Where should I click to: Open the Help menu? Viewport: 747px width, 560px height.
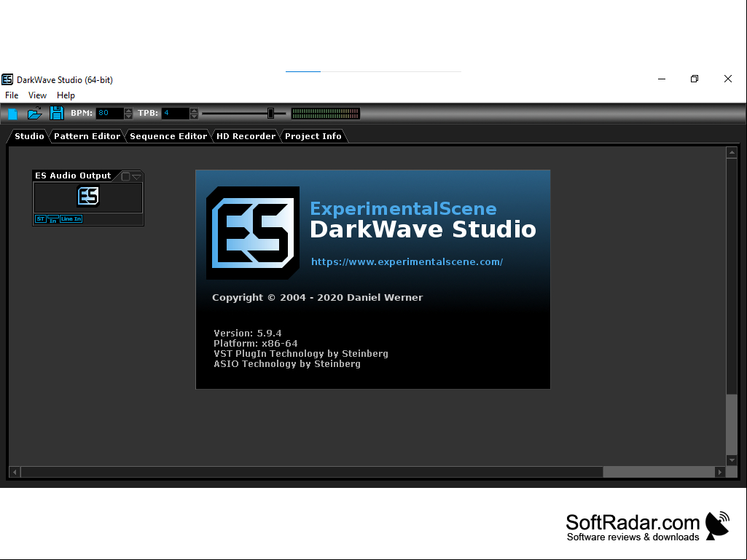tap(66, 95)
